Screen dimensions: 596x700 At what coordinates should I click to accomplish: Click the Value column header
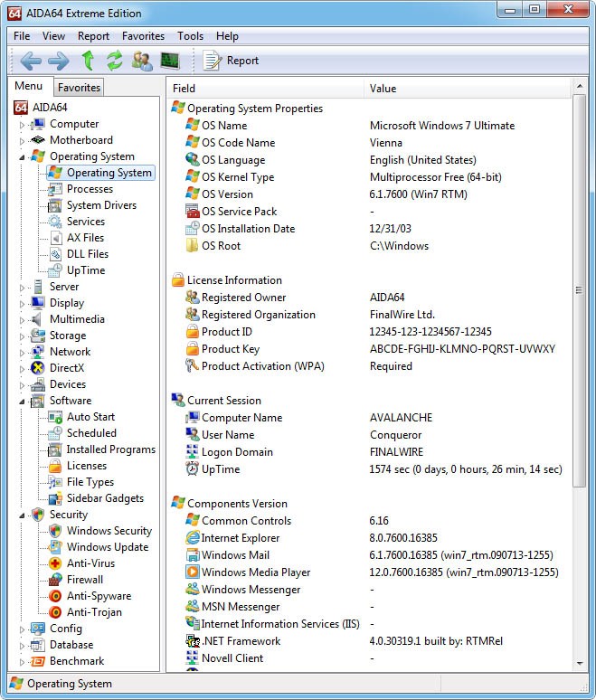pos(468,89)
